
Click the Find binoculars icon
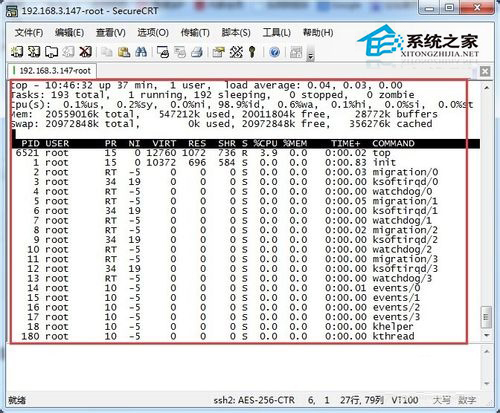[x=141, y=52]
